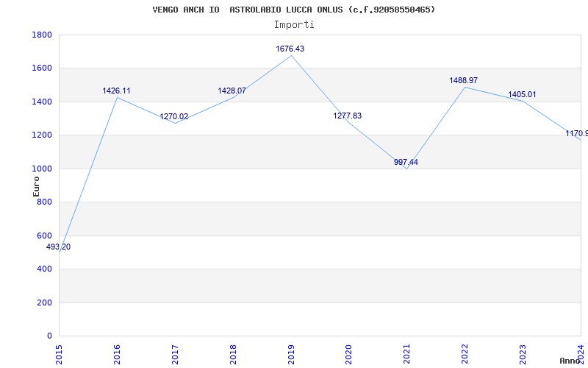Select the 493.20 data label

[58, 247]
